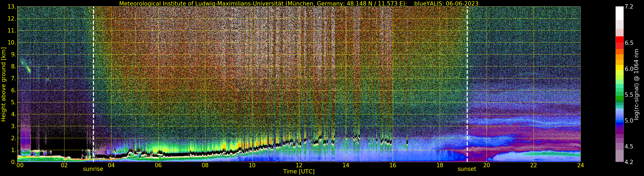This screenshot has width=644, height=176.
Task: Click the time axis tick label 16
Action: pos(393,165)
